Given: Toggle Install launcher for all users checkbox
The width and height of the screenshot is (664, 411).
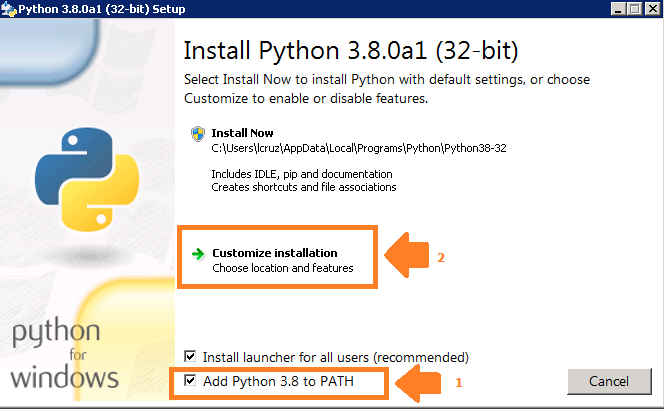Looking at the screenshot, I should (190, 356).
